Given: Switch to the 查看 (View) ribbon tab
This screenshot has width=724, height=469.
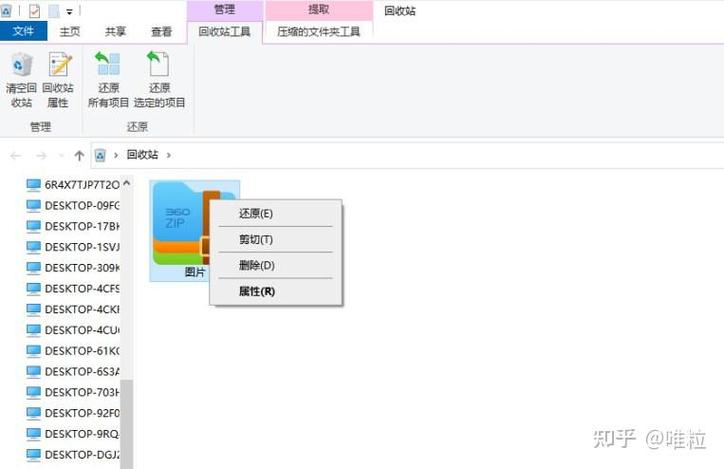Looking at the screenshot, I should point(162,31).
